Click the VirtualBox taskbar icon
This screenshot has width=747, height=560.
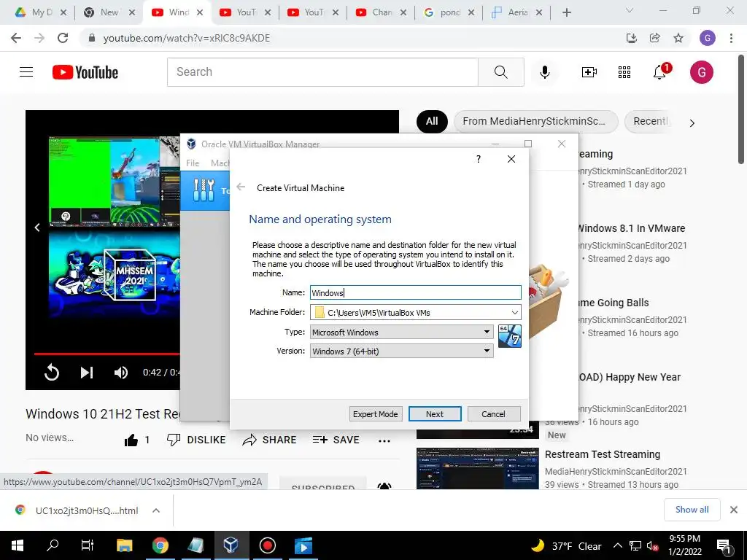tap(231, 545)
